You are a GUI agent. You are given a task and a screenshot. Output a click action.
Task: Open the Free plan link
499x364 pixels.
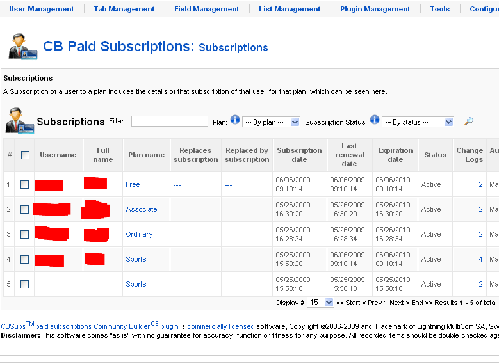(x=133, y=184)
